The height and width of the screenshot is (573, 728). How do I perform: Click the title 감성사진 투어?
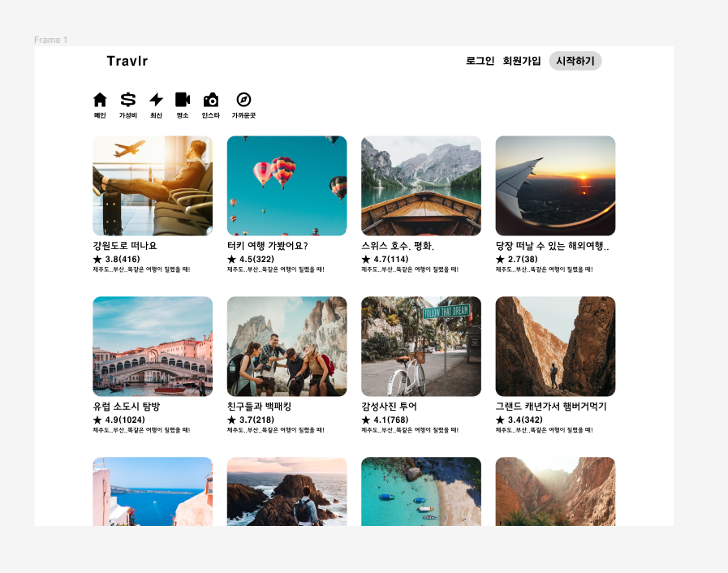(x=389, y=407)
